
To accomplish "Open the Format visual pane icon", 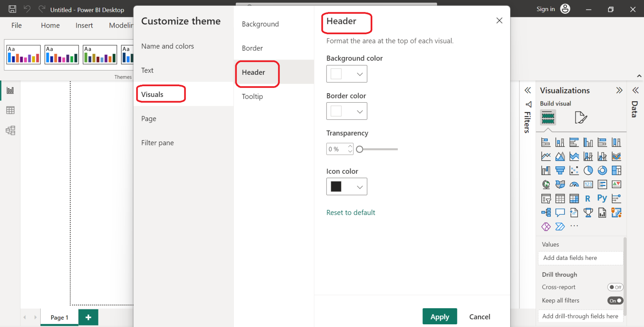I will (x=581, y=117).
